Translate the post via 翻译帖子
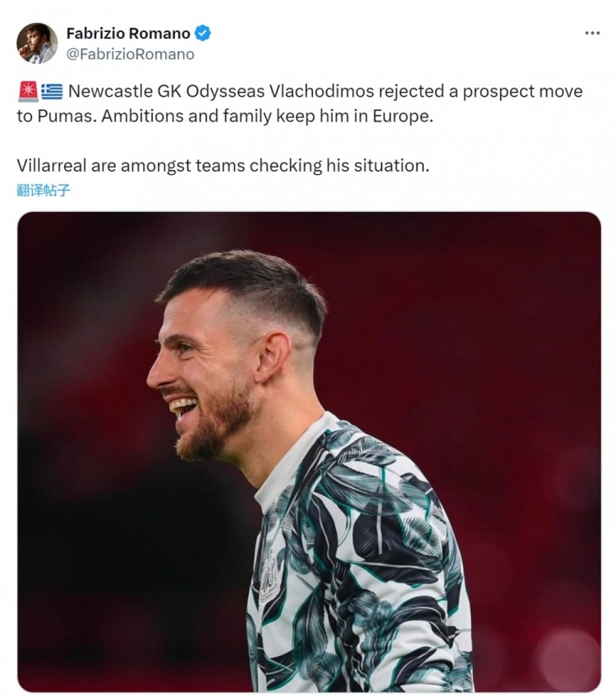Viewport: 616px width, 698px height. 44,190
